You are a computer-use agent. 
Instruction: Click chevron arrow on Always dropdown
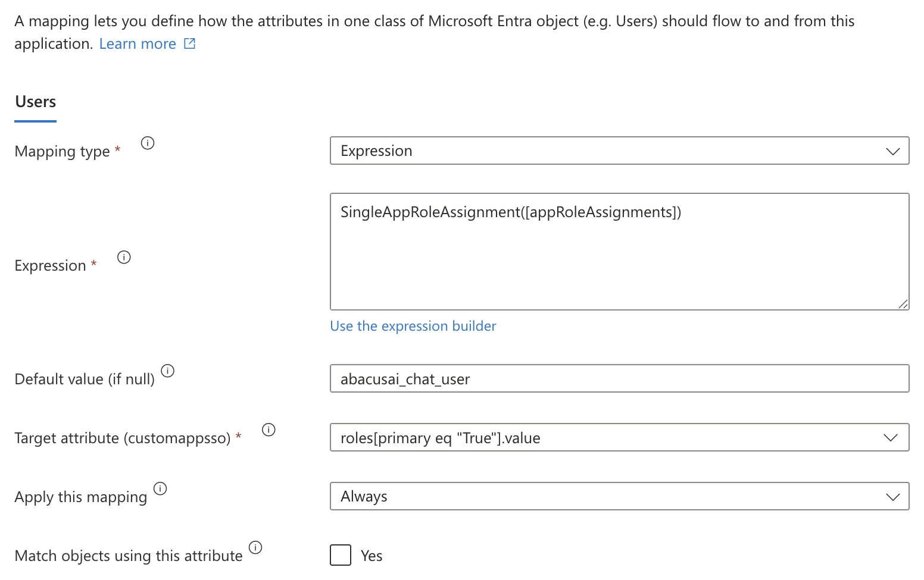pyautogui.click(x=892, y=497)
